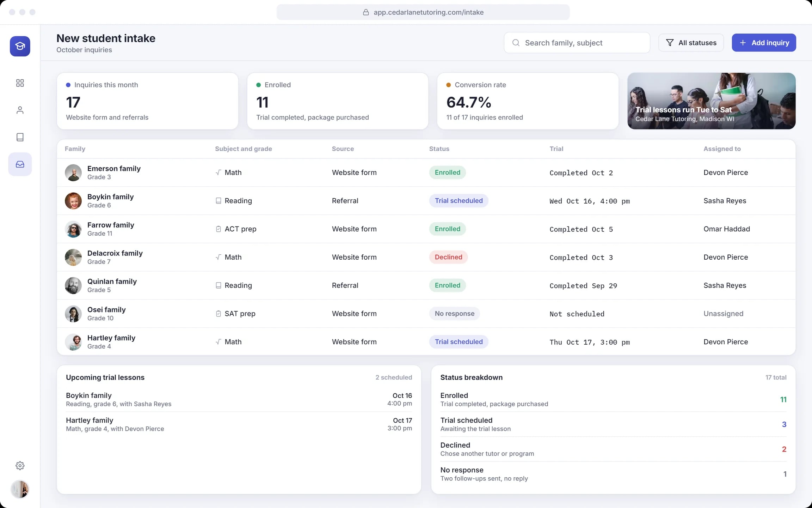Open the dashboard grid icon in sidebar
This screenshot has width=812, height=508.
20,83
